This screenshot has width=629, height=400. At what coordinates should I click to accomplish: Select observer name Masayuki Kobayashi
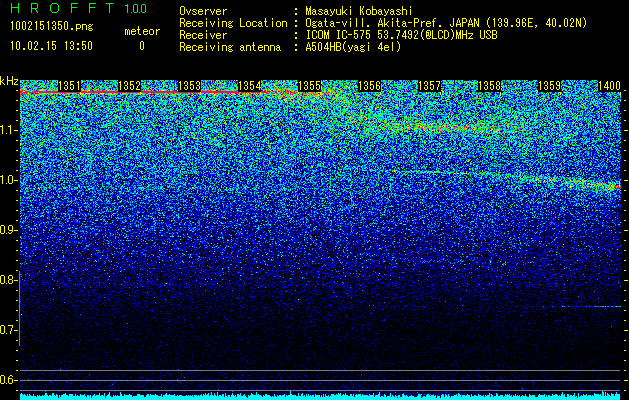click(359, 11)
